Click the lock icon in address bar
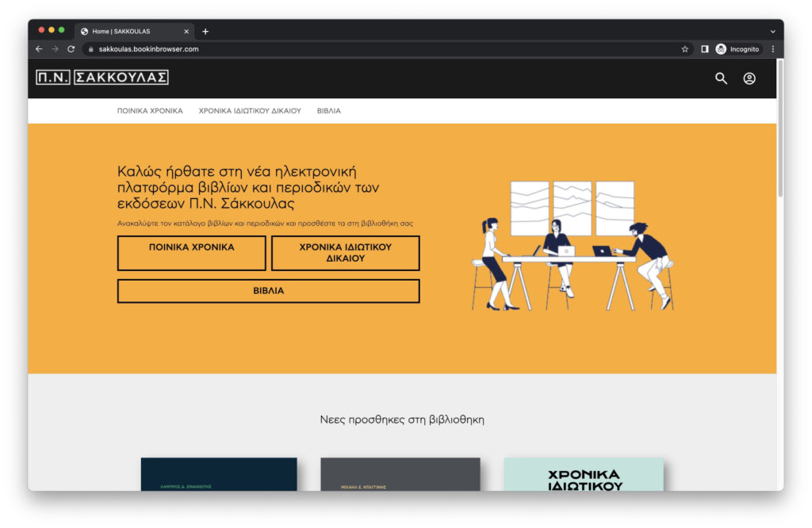Viewport: 812px width, 528px height. [x=90, y=49]
